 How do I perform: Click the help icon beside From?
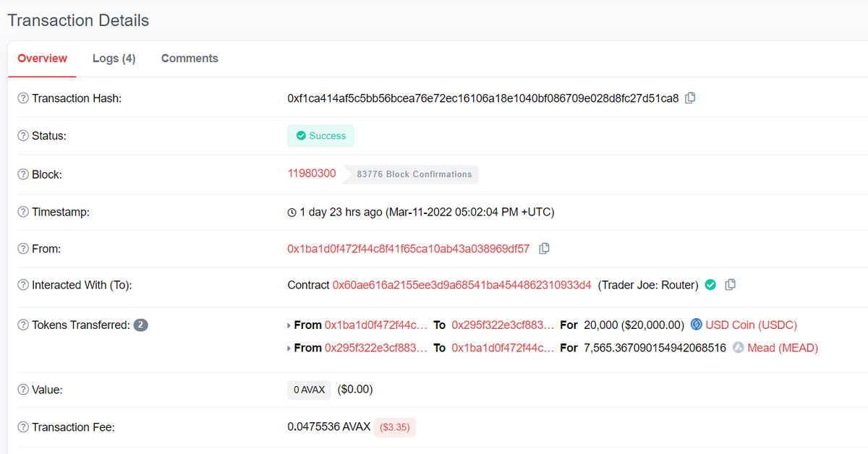[23, 249]
